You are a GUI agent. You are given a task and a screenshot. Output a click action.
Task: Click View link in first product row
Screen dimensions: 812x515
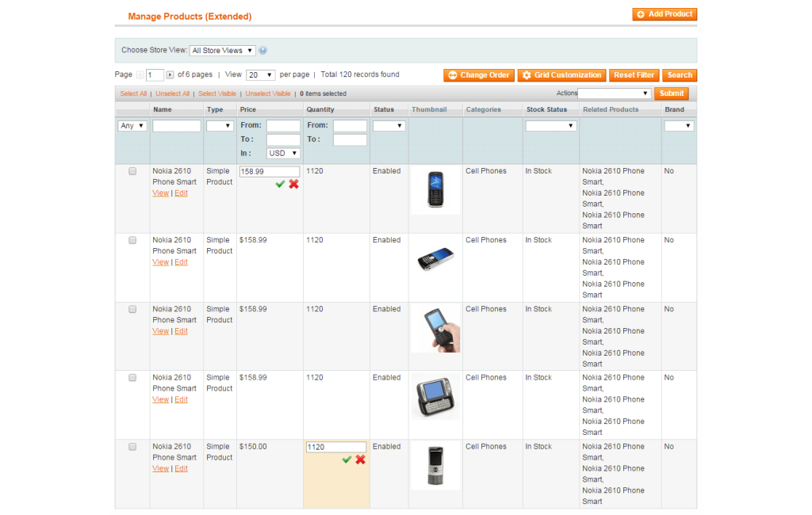pyautogui.click(x=160, y=193)
